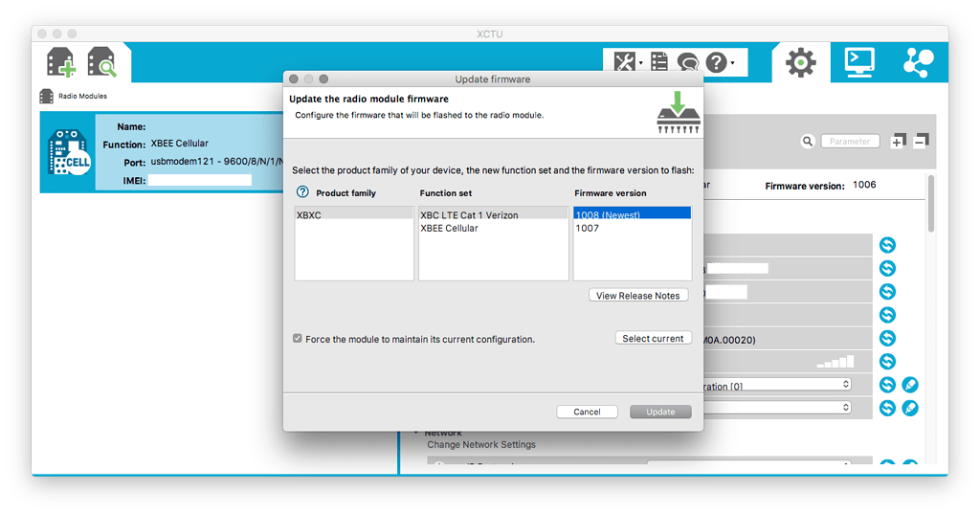Select firmware version 1007
The width and height of the screenshot is (980, 513).
tap(632, 228)
